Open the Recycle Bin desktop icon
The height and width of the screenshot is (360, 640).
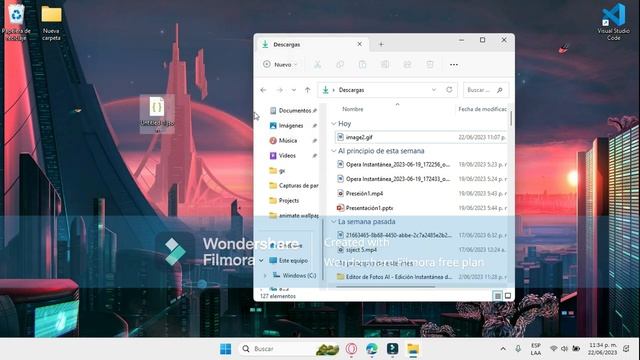(16, 21)
